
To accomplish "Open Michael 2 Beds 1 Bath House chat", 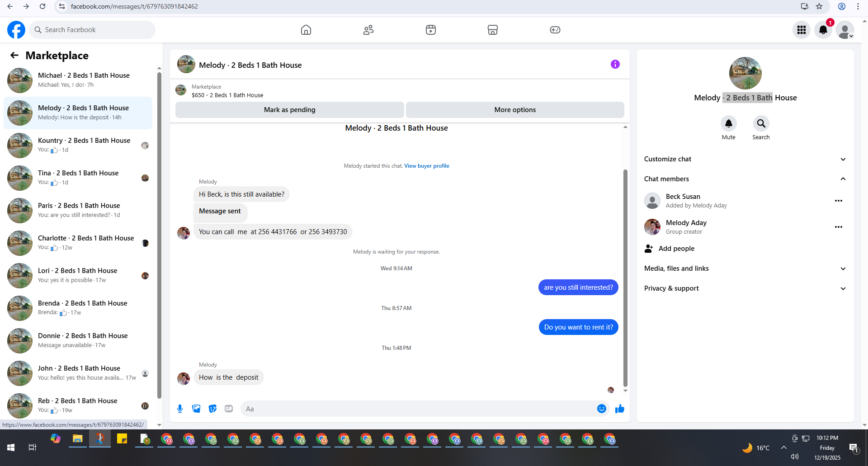I will 78,80.
